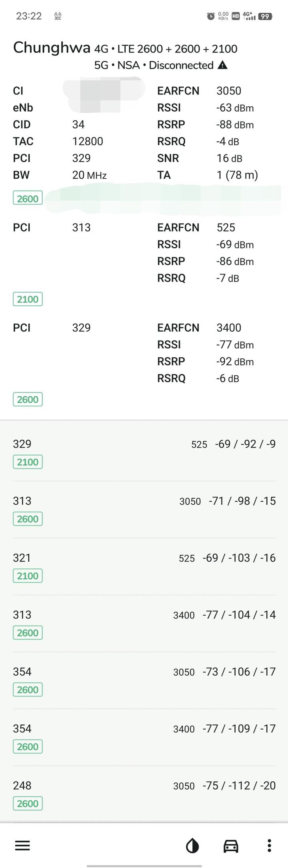This screenshot has height=868, width=288.
Task: Open the hamburger menu icon
Action: tap(22, 846)
